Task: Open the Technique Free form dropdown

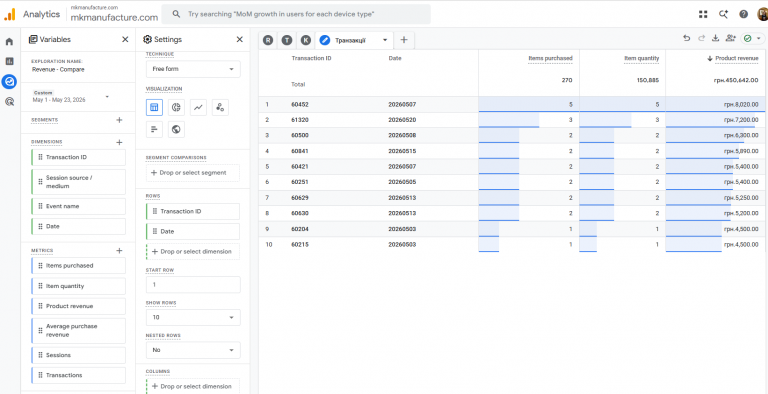Action: coord(193,69)
